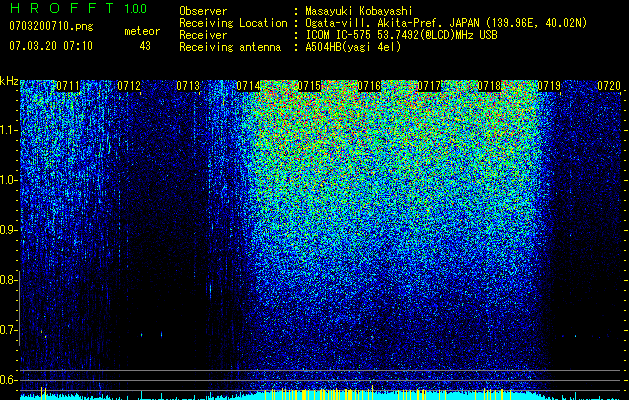The width and height of the screenshot is (629, 400).
Task: Click receiver text ICOM IC-575 53.7492 MHz
Action: point(401,35)
